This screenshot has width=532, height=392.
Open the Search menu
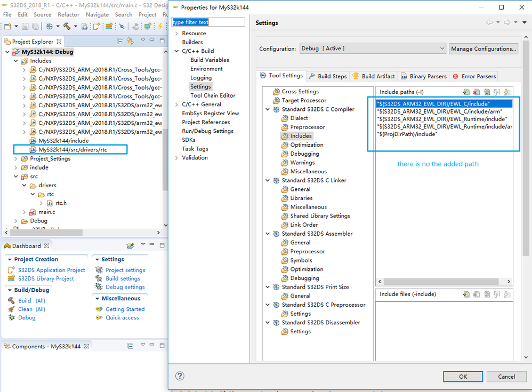pos(124,14)
